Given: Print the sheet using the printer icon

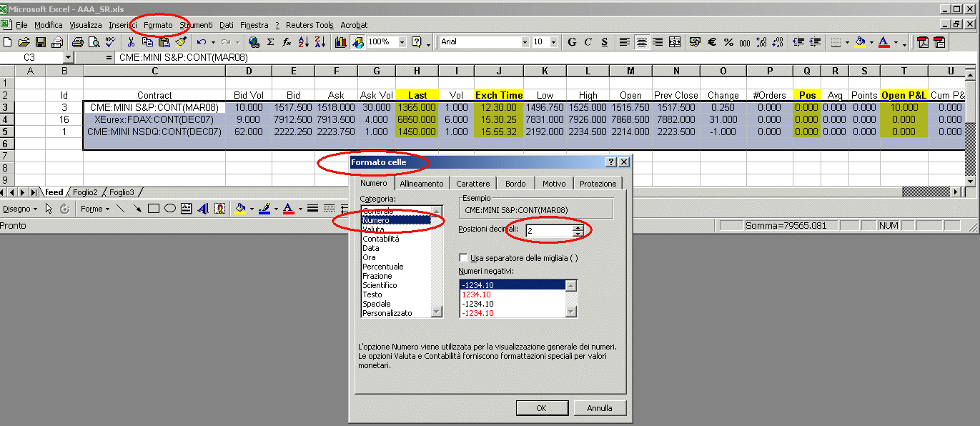Looking at the screenshot, I should point(77,42).
